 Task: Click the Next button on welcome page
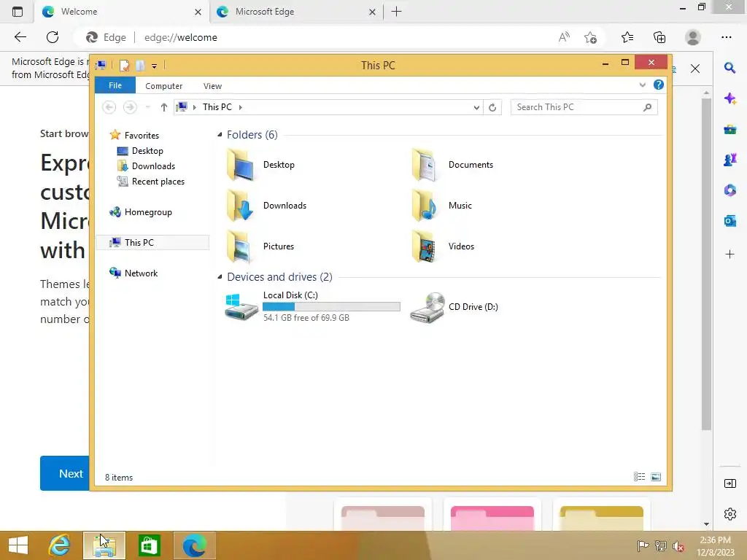pyautogui.click(x=65, y=473)
